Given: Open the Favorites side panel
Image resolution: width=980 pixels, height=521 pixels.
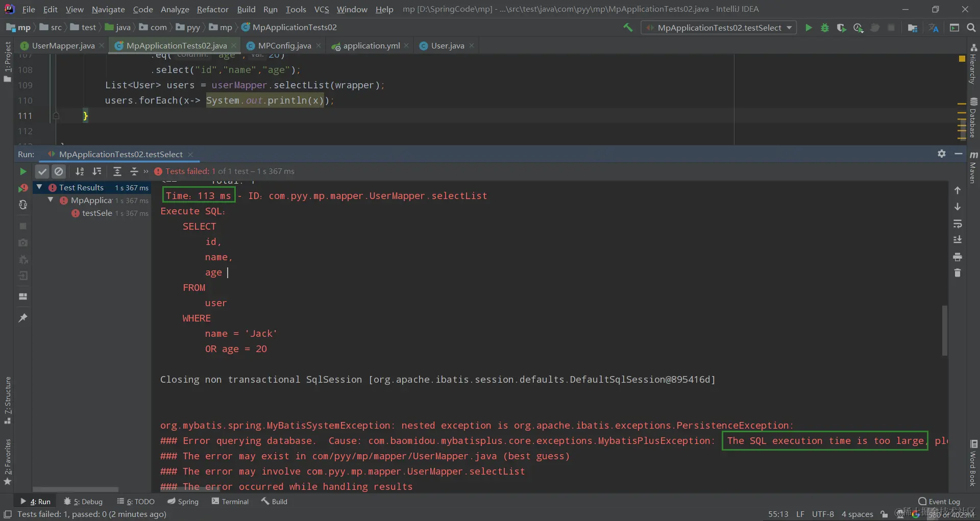Looking at the screenshot, I should click(x=8, y=462).
